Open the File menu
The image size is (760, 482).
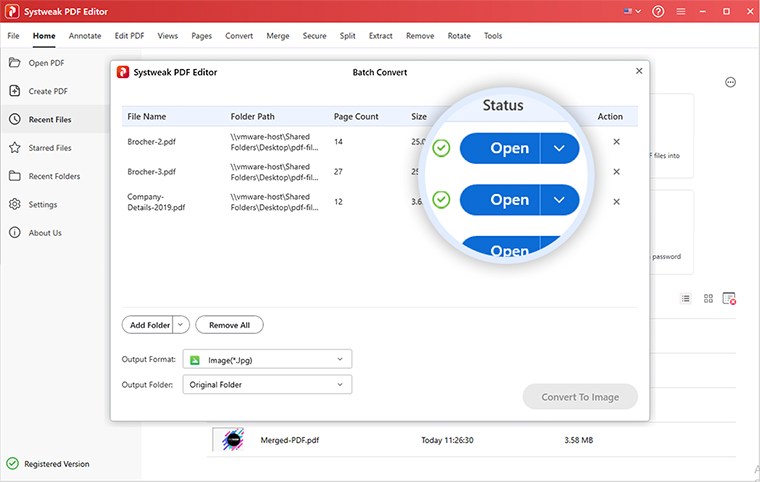tap(13, 36)
